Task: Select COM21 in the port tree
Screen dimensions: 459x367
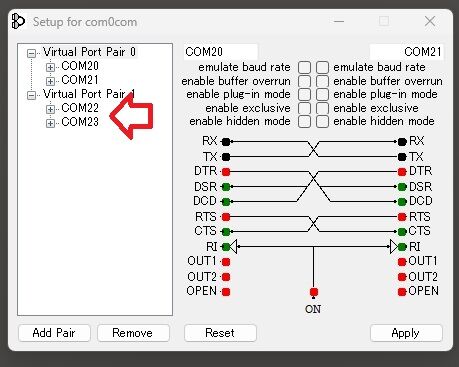Action: [x=80, y=80]
